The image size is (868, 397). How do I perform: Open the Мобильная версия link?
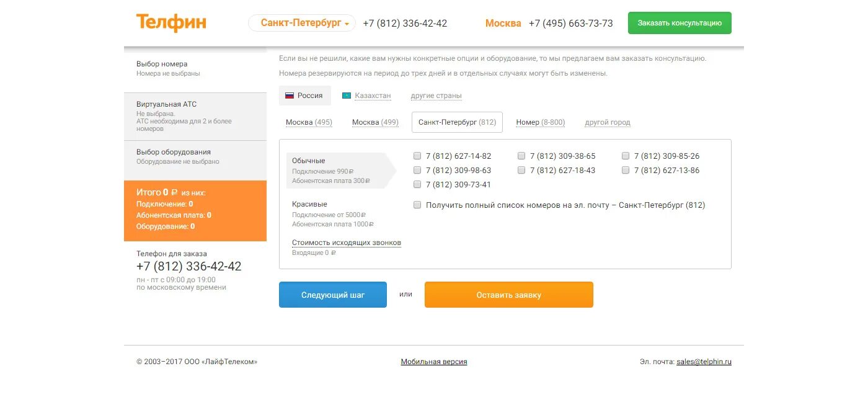(434, 362)
